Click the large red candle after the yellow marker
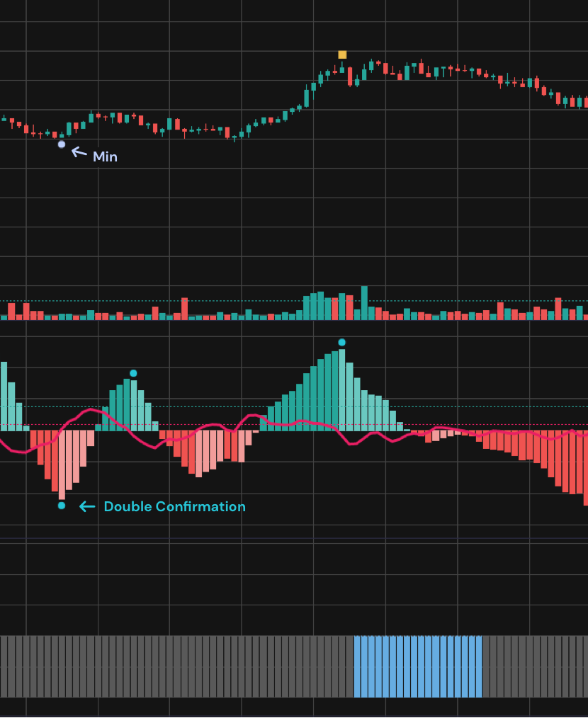This screenshot has width=588, height=718. pos(350,76)
